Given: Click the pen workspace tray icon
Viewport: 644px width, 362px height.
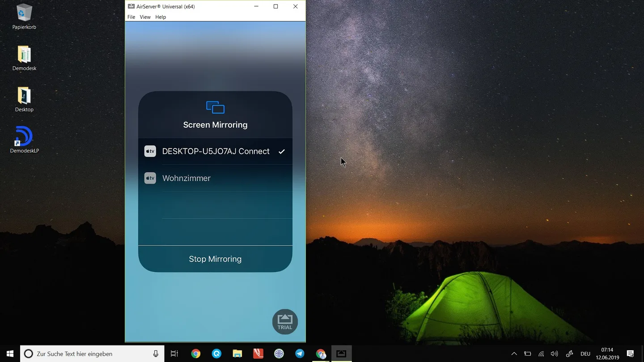Looking at the screenshot, I should tap(569, 354).
